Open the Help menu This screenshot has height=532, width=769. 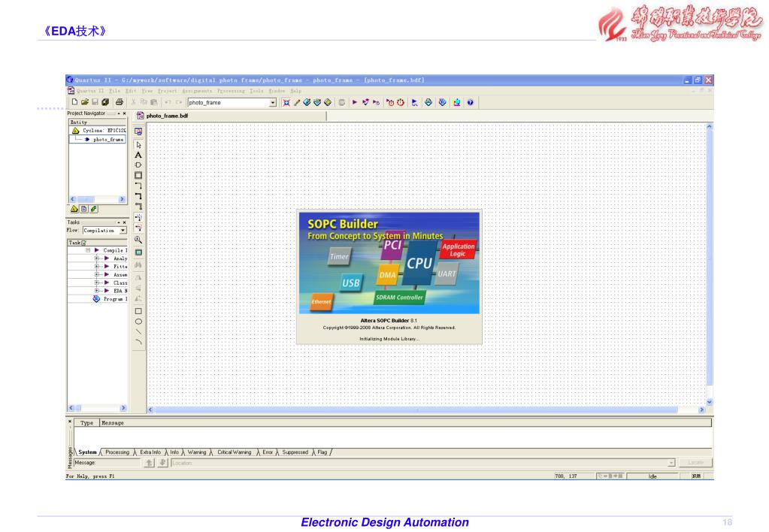[295, 91]
